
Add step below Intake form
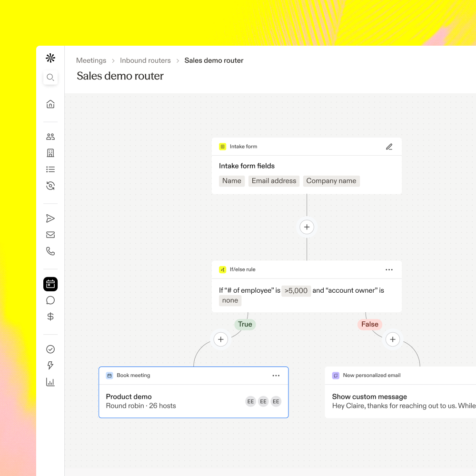tap(307, 227)
